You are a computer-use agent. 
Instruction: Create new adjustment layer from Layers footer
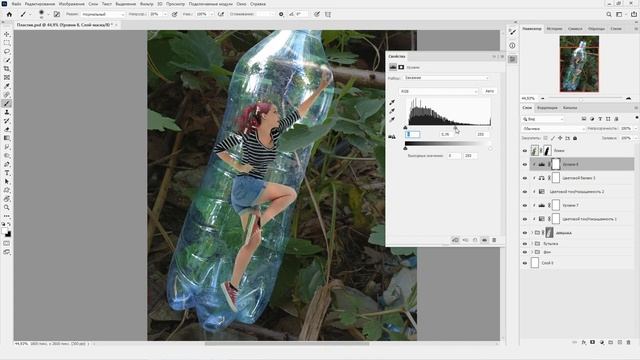click(602, 342)
